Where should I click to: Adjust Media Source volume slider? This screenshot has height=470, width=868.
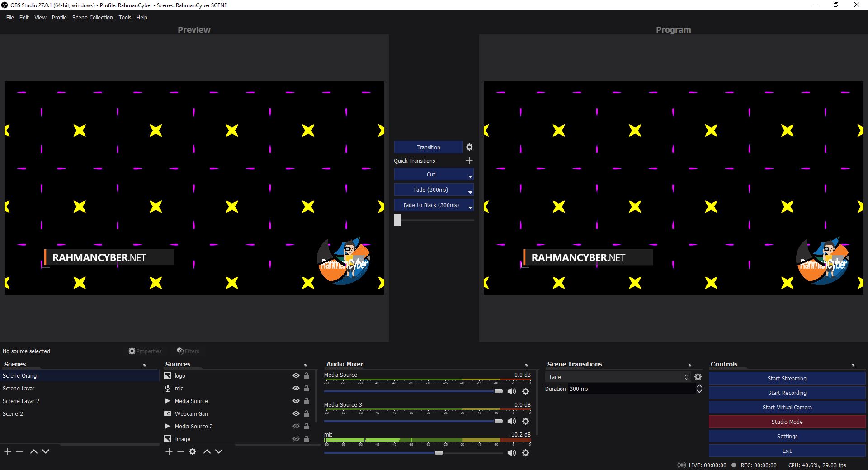tap(499, 391)
